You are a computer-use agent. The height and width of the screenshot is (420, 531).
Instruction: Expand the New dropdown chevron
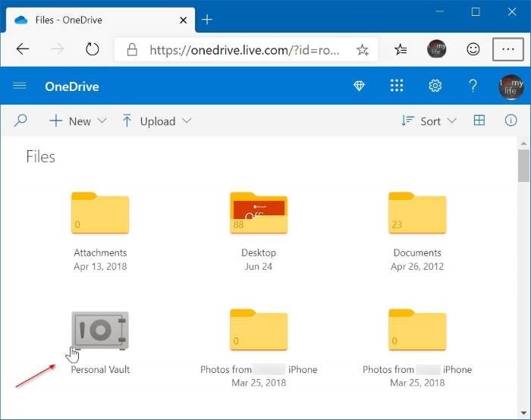[102, 121]
